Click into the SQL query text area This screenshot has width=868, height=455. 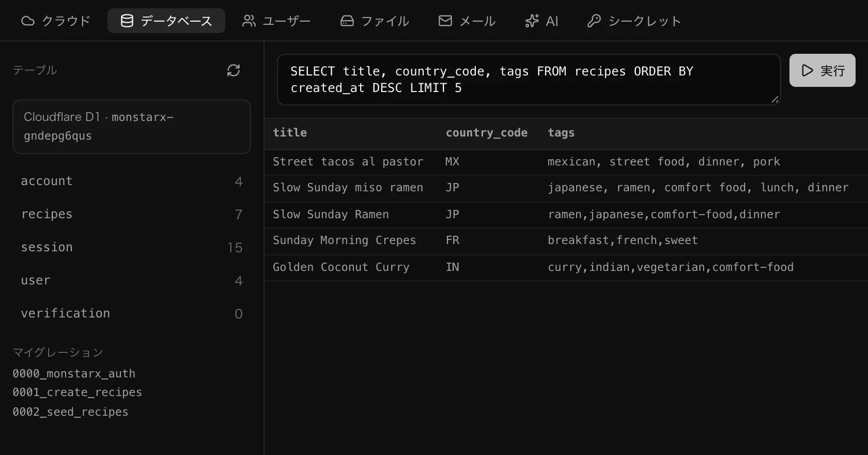pyautogui.click(x=529, y=80)
